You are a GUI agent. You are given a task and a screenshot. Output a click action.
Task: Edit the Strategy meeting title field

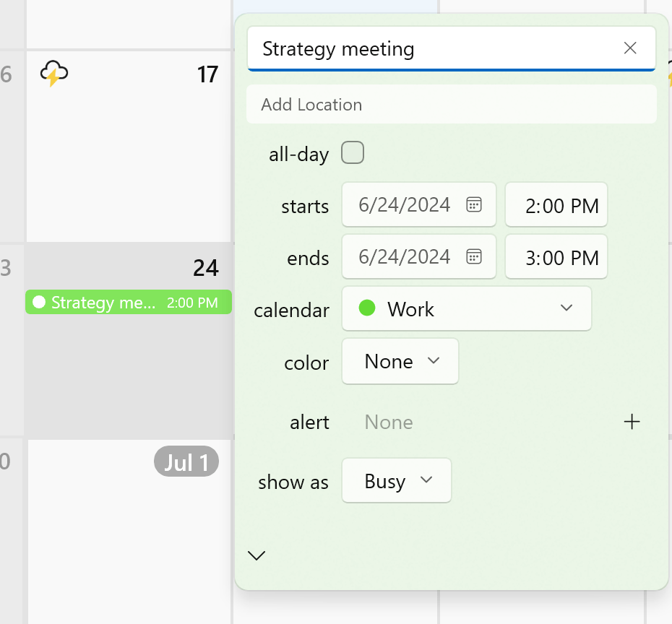point(434,49)
